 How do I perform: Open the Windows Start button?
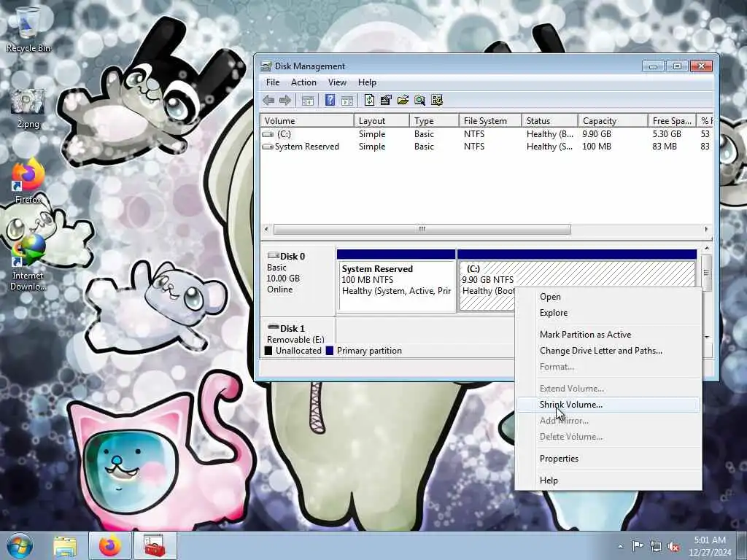pos(20,545)
